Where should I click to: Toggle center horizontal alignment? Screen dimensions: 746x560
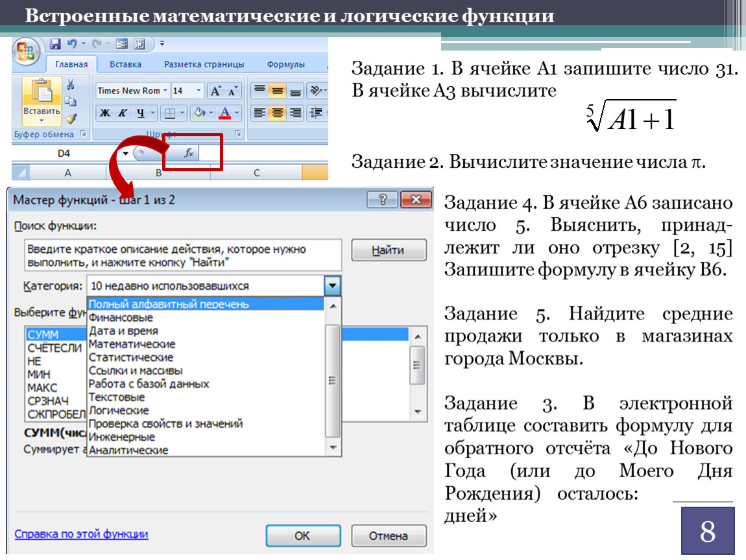tap(277, 113)
